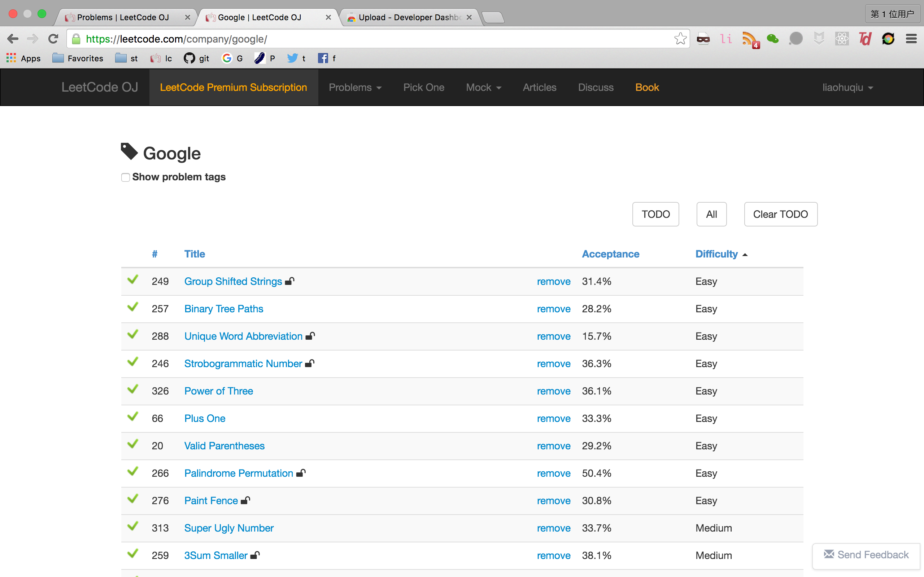The height and width of the screenshot is (577, 924).
Task: Open the liaohuqiu user menu
Action: point(847,87)
